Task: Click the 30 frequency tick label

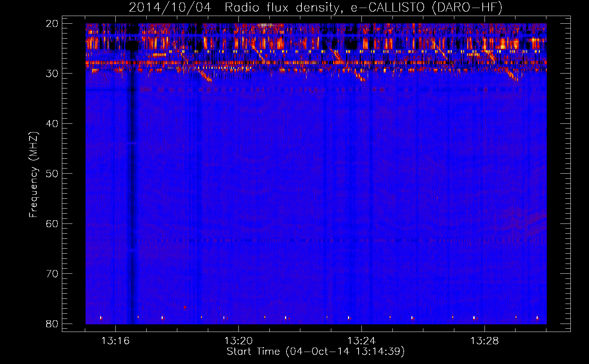Action: [52, 74]
